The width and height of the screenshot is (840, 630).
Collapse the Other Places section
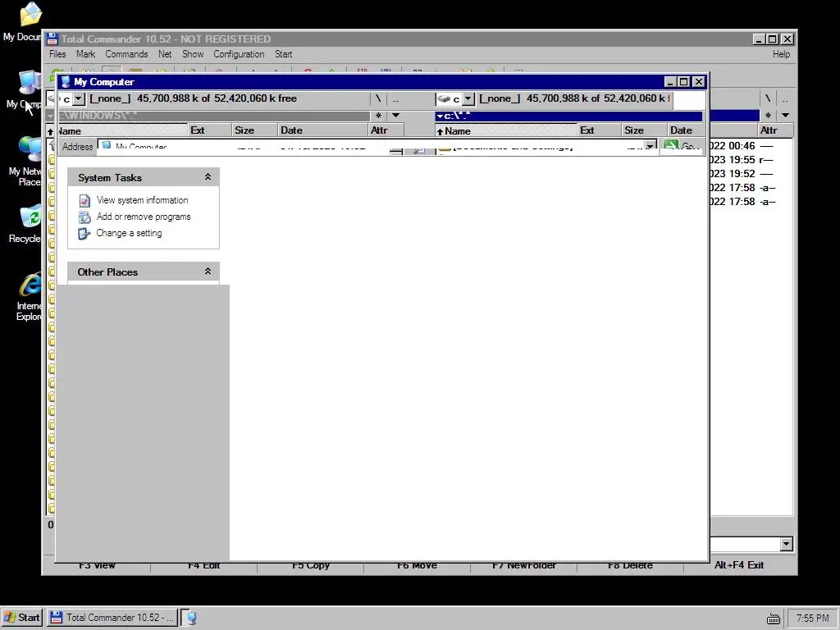(x=208, y=271)
